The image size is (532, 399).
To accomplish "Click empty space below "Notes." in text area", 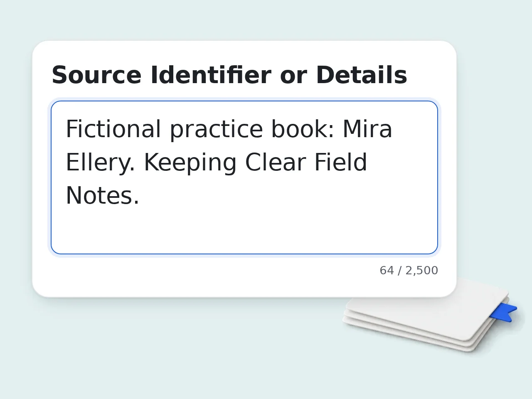I will 244,231.
